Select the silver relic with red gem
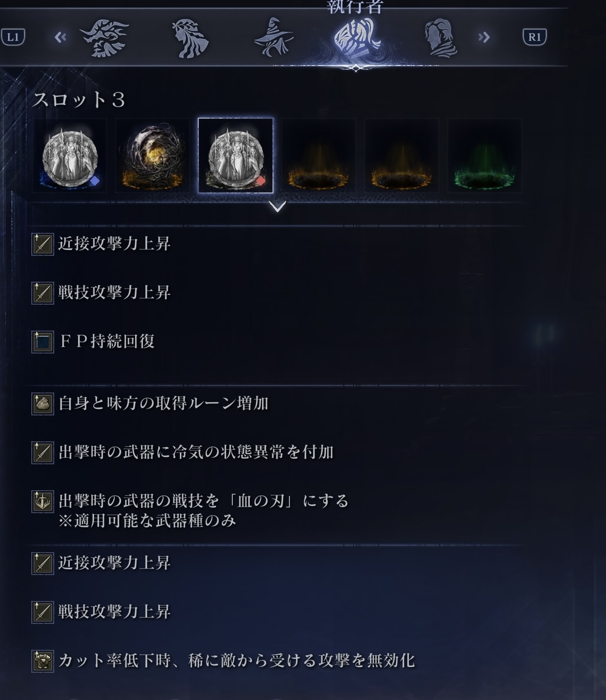 [236, 156]
